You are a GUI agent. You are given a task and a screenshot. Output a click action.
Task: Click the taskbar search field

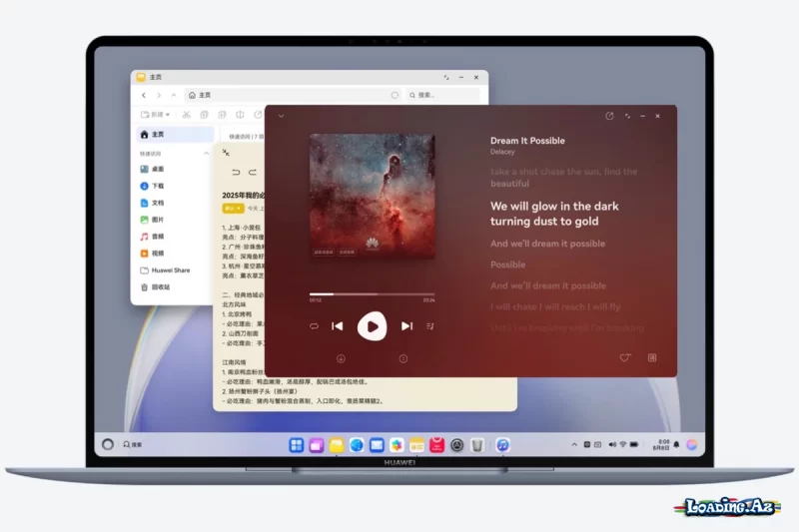point(134,444)
